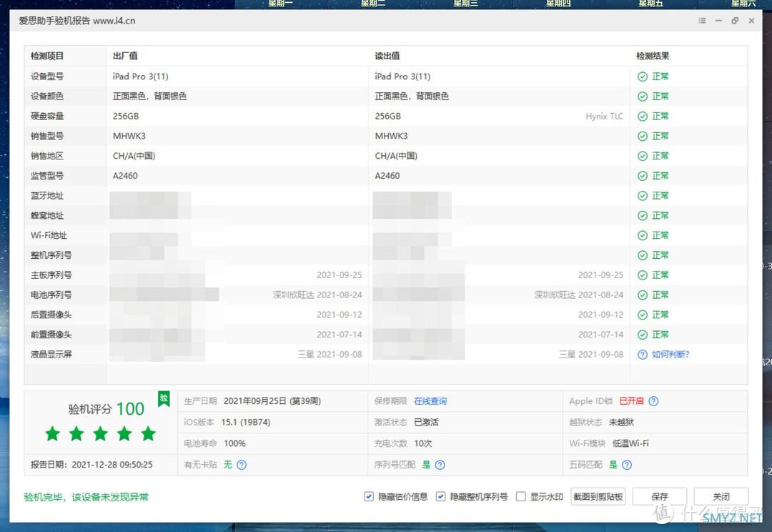Click the question icon beside 如何判断?
Screen dimensions: 772x532
tap(643, 354)
